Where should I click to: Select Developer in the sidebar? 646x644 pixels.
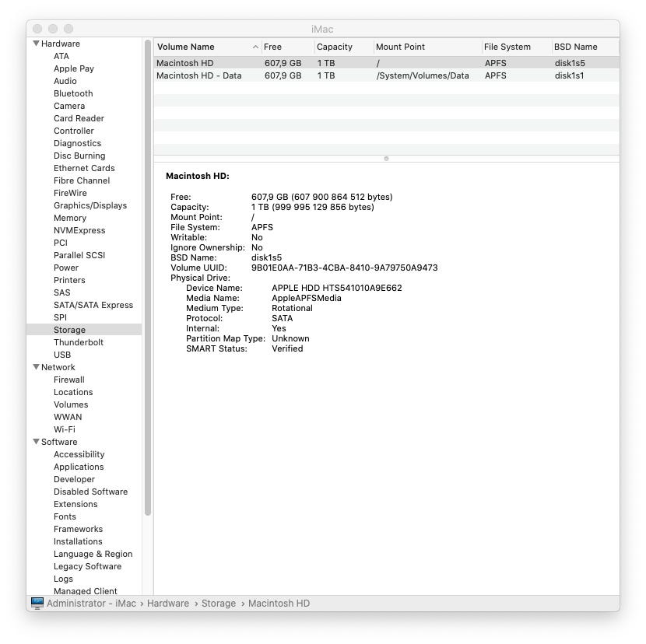pos(74,479)
